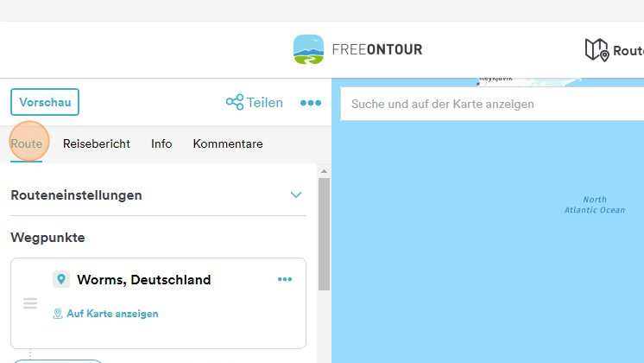Screen dimensions: 644x363
Task: Select the Kommentare tab
Action: [x=228, y=143]
